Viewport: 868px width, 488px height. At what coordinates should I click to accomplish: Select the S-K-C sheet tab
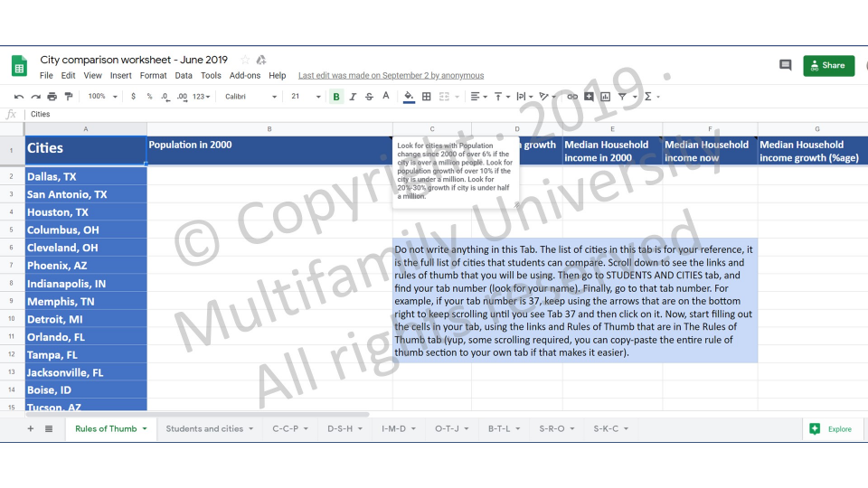pos(606,428)
